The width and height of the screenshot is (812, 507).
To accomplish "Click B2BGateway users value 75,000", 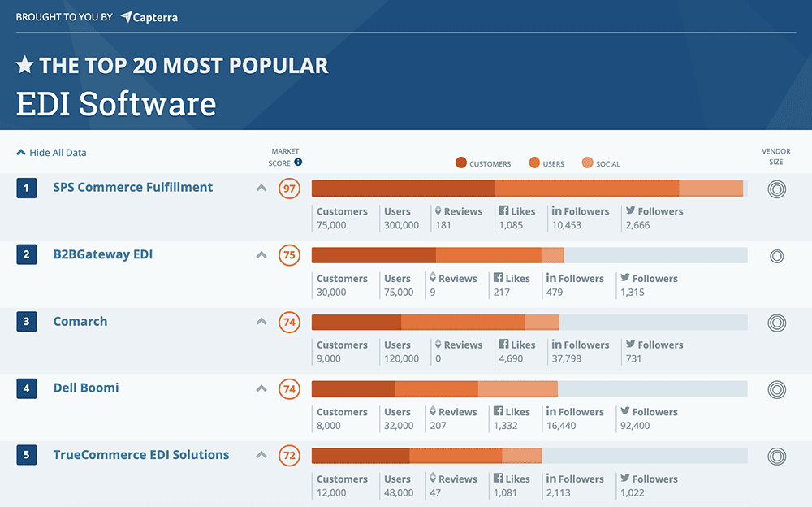I will 399,292.
